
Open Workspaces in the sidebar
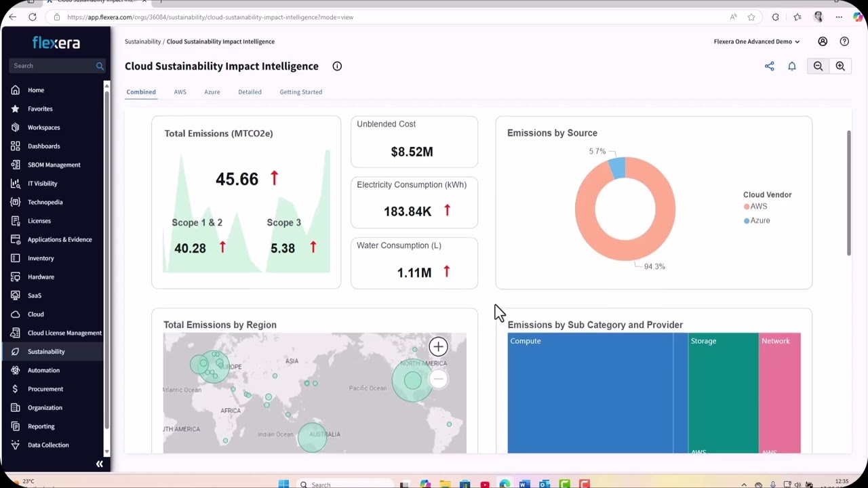tap(43, 127)
